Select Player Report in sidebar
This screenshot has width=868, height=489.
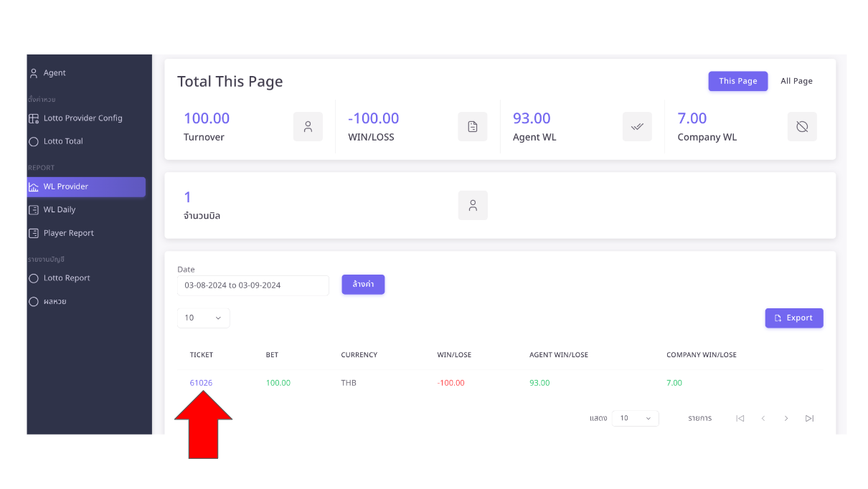[68, 233]
